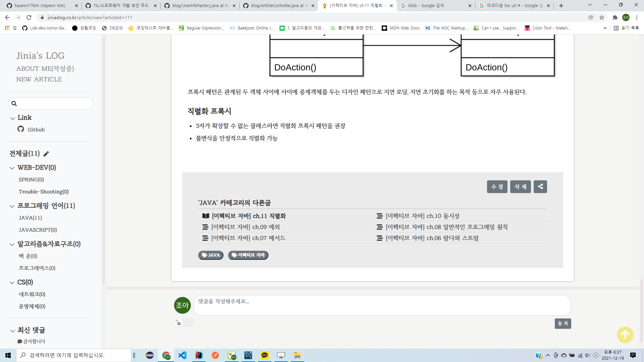
Task: Show hidden tray icons with the up chevron
Action: coord(548,355)
